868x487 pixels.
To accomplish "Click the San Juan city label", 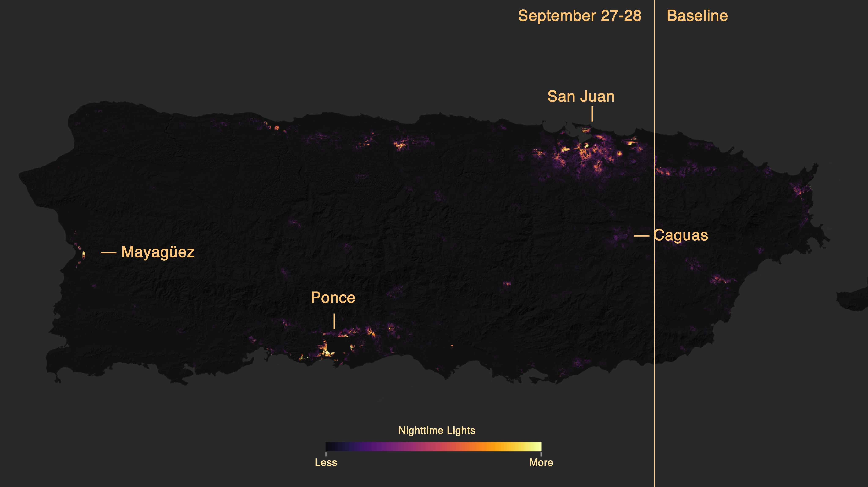I will coord(581,97).
